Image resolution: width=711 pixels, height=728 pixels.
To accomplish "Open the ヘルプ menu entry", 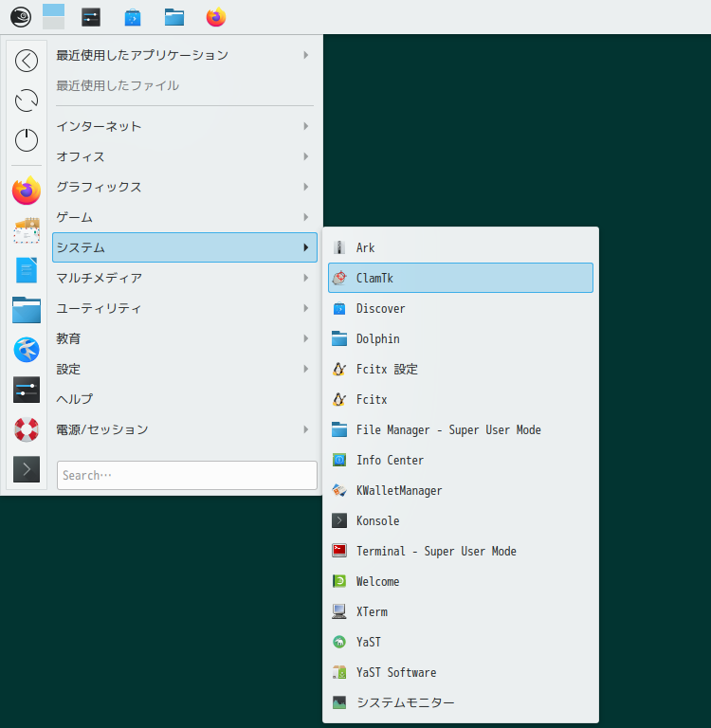I will click(x=185, y=399).
